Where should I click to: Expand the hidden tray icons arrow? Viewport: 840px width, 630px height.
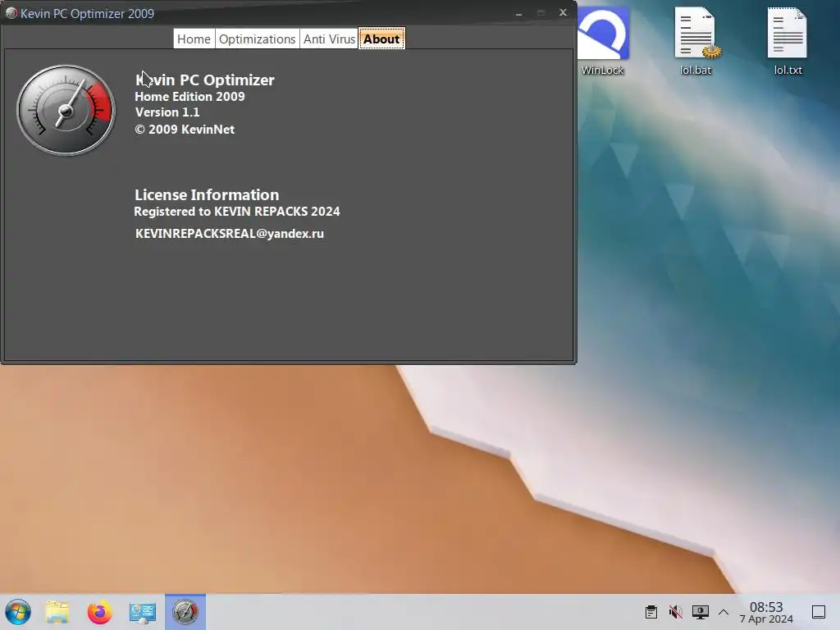click(724, 612)
